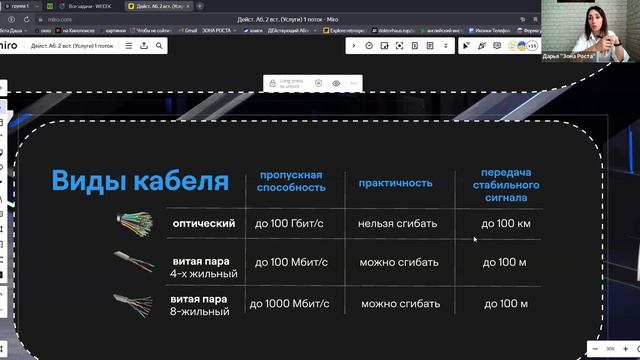Image resolution: width=640 pixels, height=360 pixels.
Task: Click the miro.com address field
Action: click(x=60, y=19)
